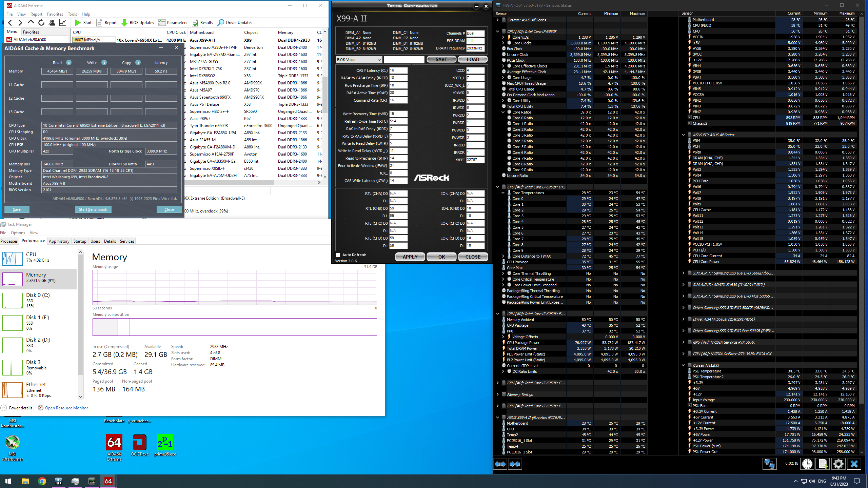Enable Auto Refresh checkbox in Timing Configurator
The image size is (868, 488).
point(338,255)
